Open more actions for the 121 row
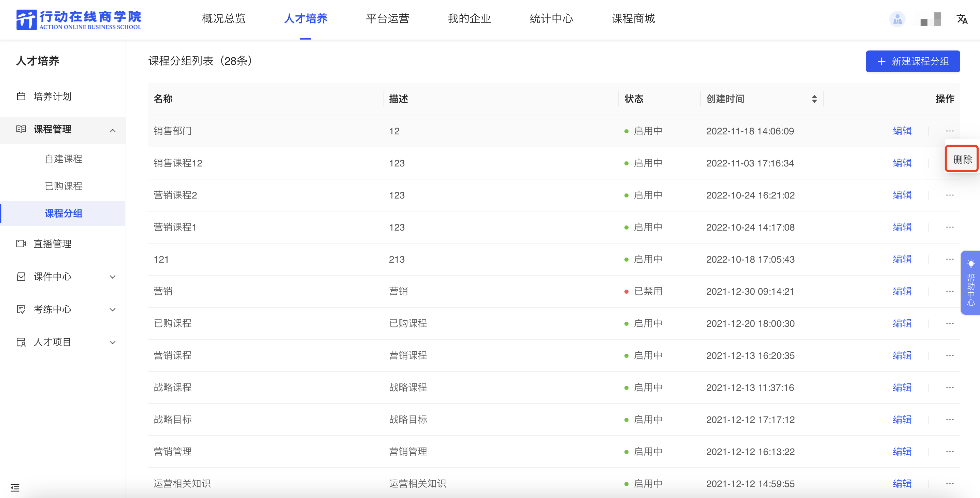The width and height of the screenshot is (980, 498). [950, 259]
